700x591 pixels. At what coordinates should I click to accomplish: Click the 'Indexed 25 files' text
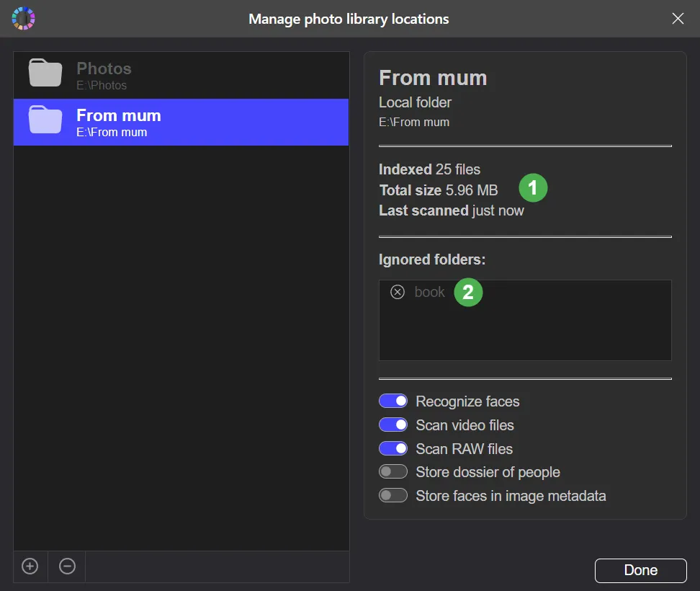[429, 169]
